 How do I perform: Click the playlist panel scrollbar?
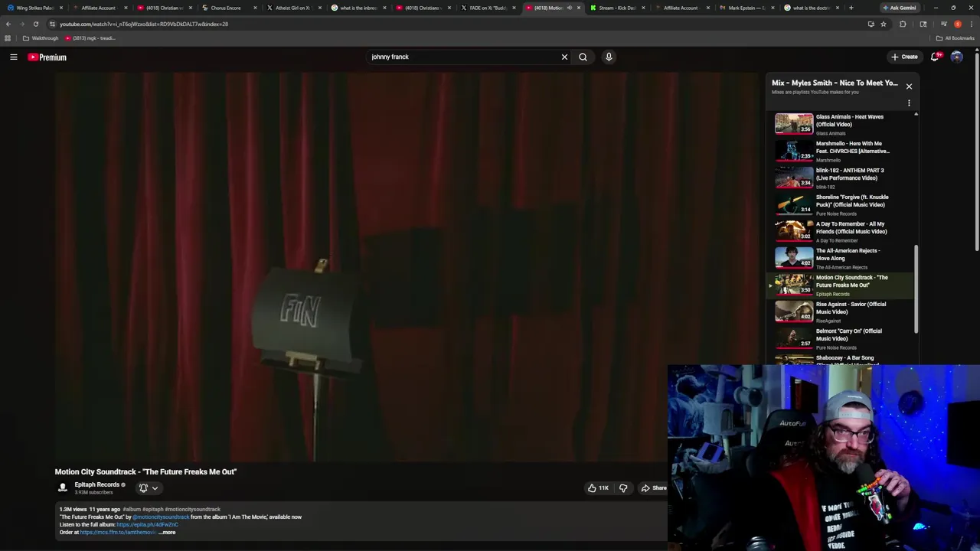click(x=916, y=289)
